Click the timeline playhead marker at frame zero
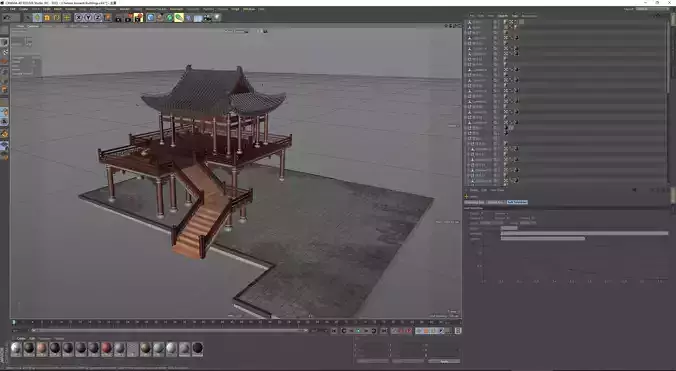Screen dimensions: 676x371 point(14,322)
